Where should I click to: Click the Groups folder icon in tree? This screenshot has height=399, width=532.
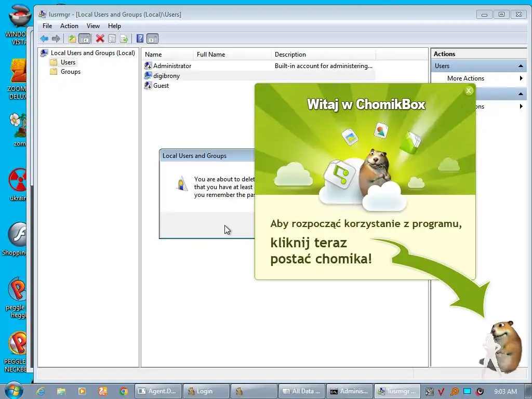[x=54, y=72]
